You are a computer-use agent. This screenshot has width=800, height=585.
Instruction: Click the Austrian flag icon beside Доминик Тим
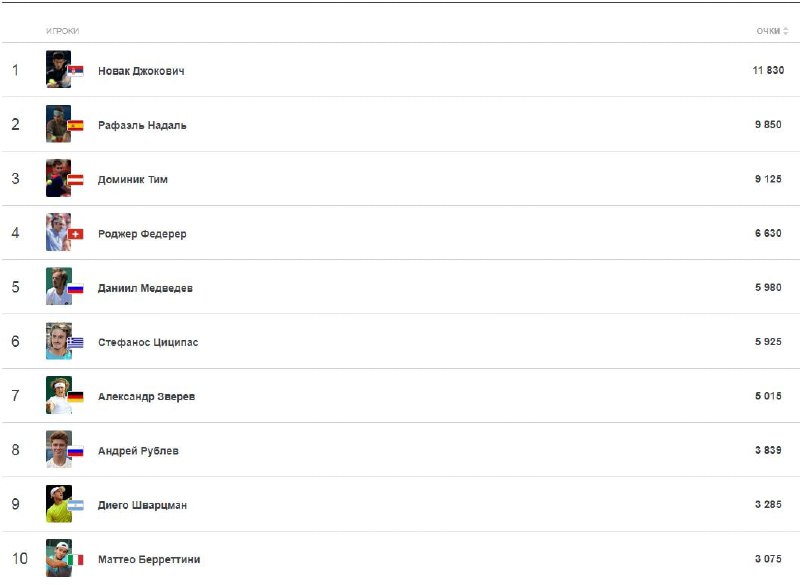click(76, 180)
